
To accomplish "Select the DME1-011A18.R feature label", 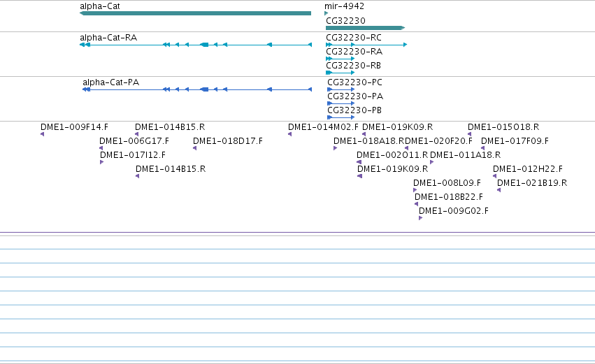I will click(x=465, y=155).
